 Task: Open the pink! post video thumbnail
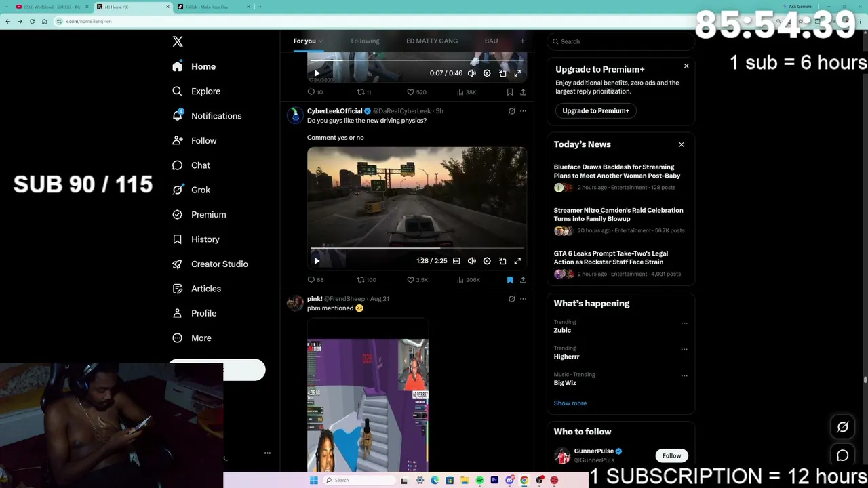coord(368,395)
